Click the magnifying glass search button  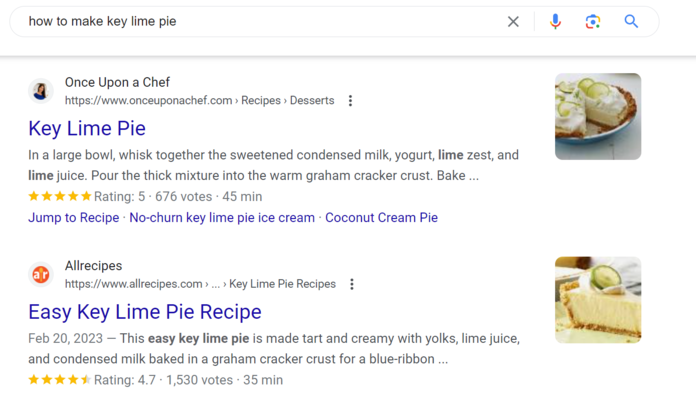[631, 21]
